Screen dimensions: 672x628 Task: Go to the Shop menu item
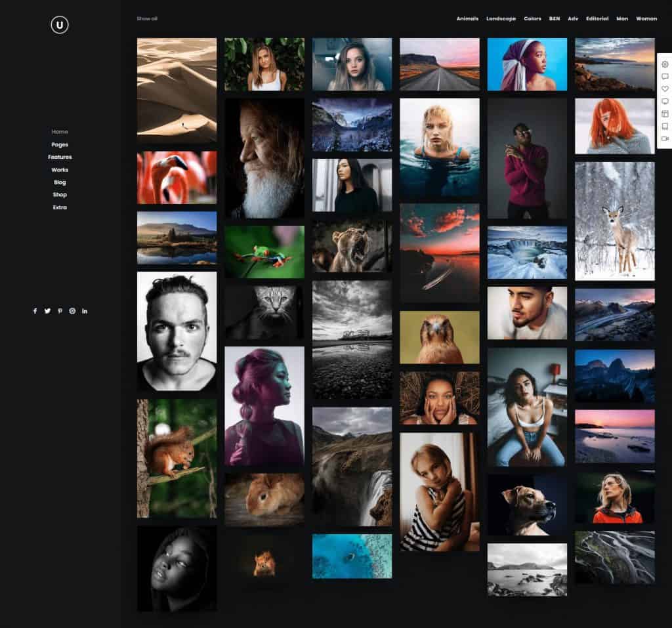(x=60, y=195)
